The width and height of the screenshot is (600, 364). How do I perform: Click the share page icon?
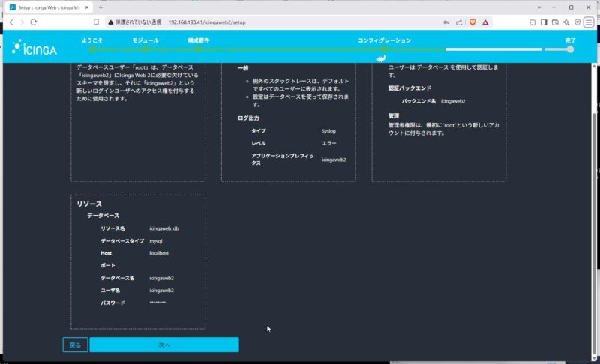(x=459, y=22)
